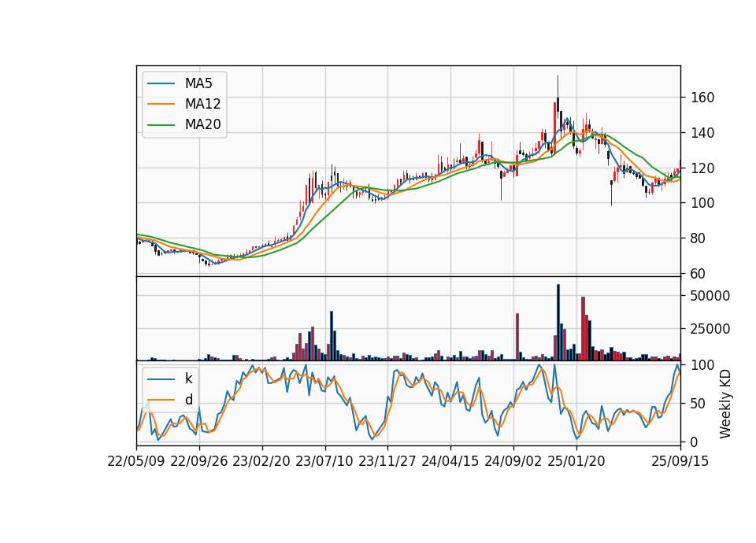Viewport: 756px width, 543px height.
Task: Click the 140 price axis tick label
Action: (702, 133)
